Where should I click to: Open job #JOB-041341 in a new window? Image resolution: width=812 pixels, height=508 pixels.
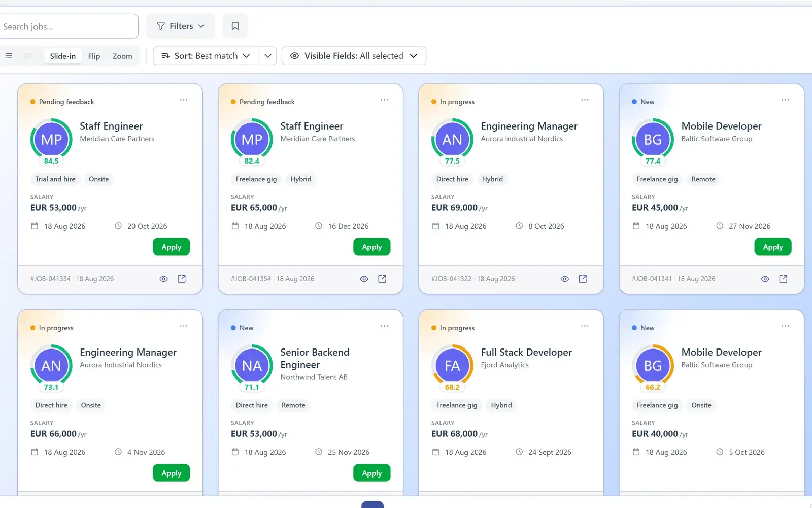783,279
